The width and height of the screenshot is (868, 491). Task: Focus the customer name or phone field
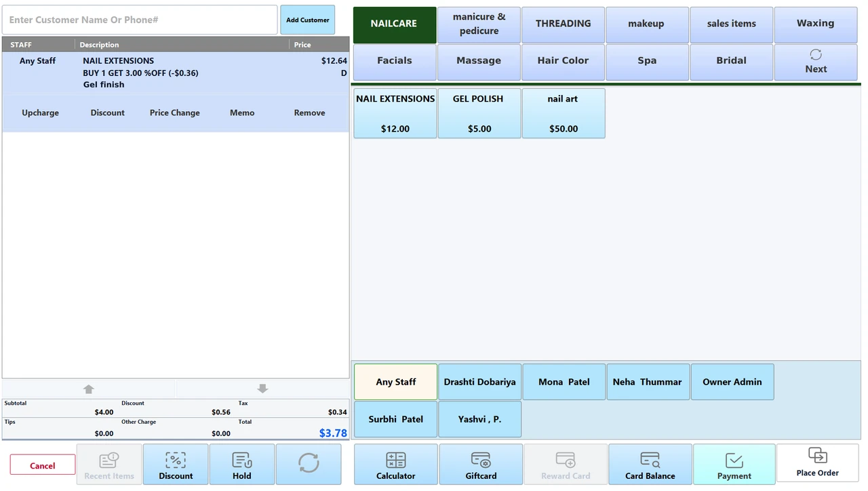(x=140, y=20)
